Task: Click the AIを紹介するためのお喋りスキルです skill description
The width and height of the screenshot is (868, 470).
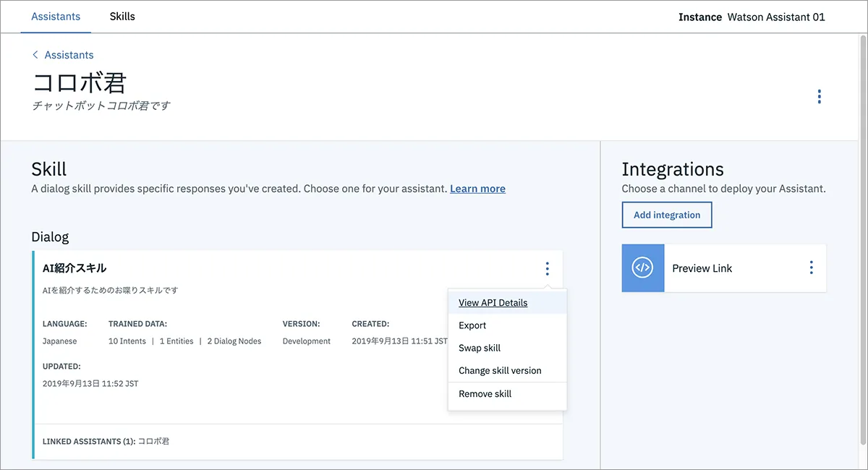Action: pos(111,291)
